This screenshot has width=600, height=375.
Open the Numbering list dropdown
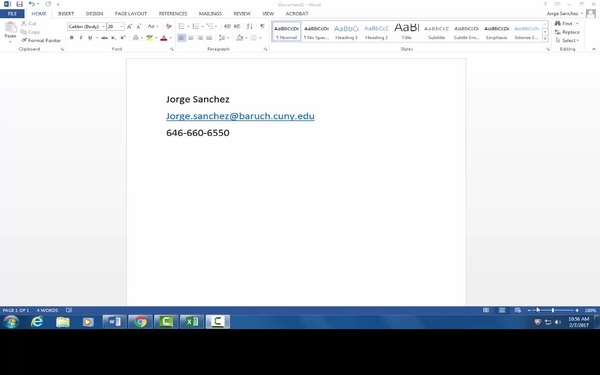tap(202, 26)
